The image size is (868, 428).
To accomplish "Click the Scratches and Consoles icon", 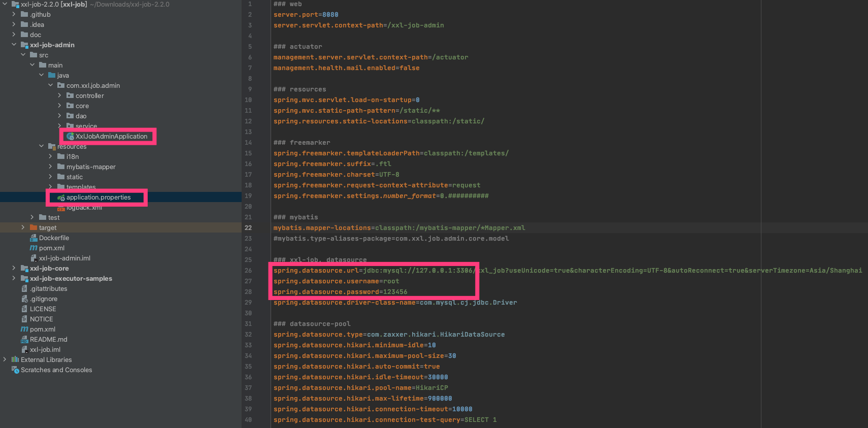I will [x=15, y=370].
